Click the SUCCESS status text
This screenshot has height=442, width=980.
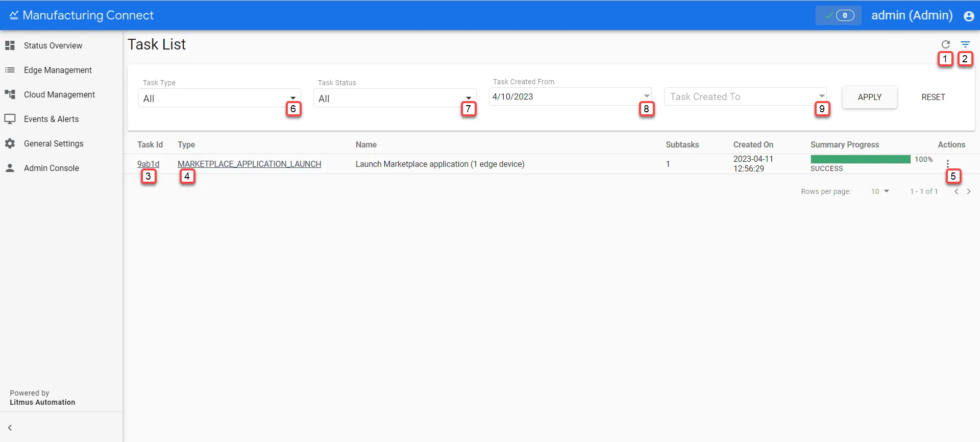827,168
